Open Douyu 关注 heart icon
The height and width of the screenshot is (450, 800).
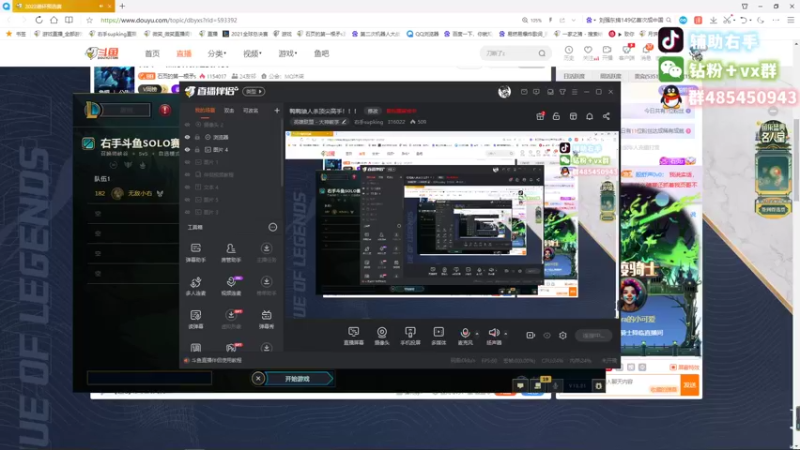[x=588, y=52]
